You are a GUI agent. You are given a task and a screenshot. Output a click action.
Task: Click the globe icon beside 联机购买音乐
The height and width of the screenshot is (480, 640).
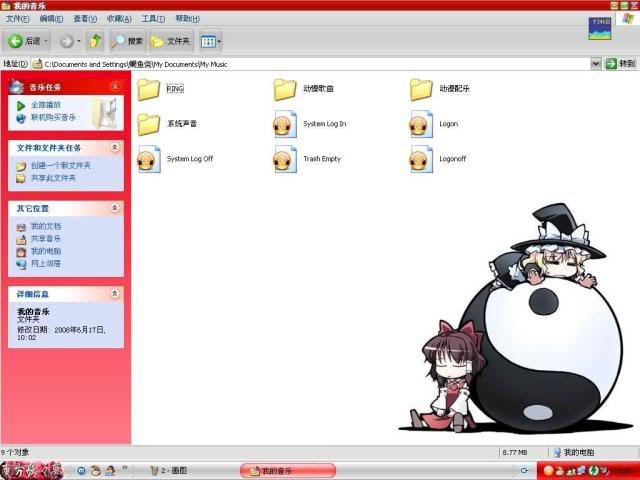(x=21, y=118)
